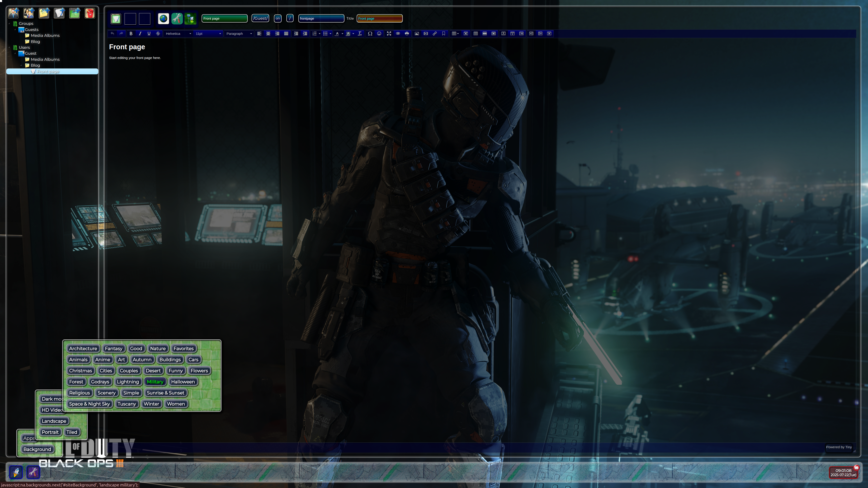
Task: Click the red trash delete icon
Action: click(90, 13)
